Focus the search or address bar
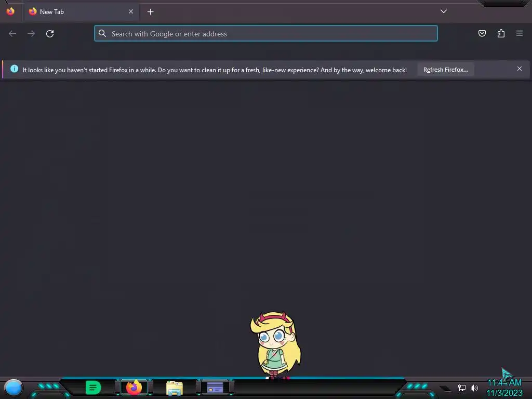Viewport: 532px width, 399px height. [266, 34]
